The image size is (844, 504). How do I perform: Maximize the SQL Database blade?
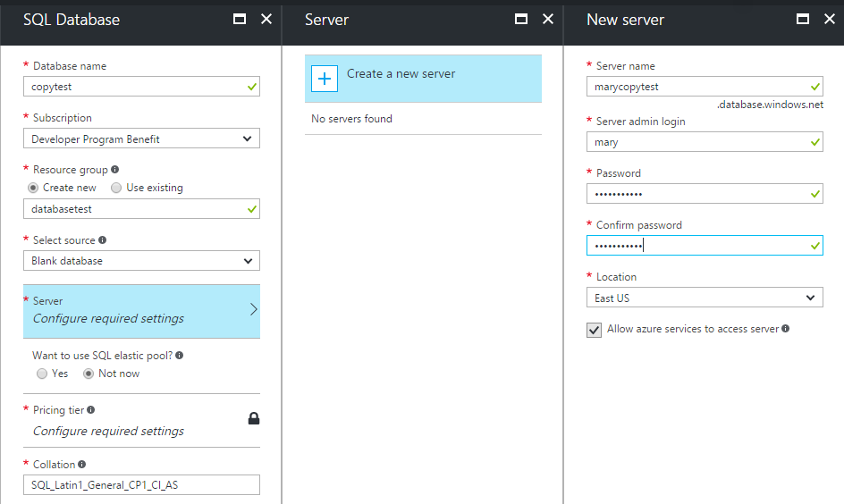pyautogui.click(x=240, y=20)
